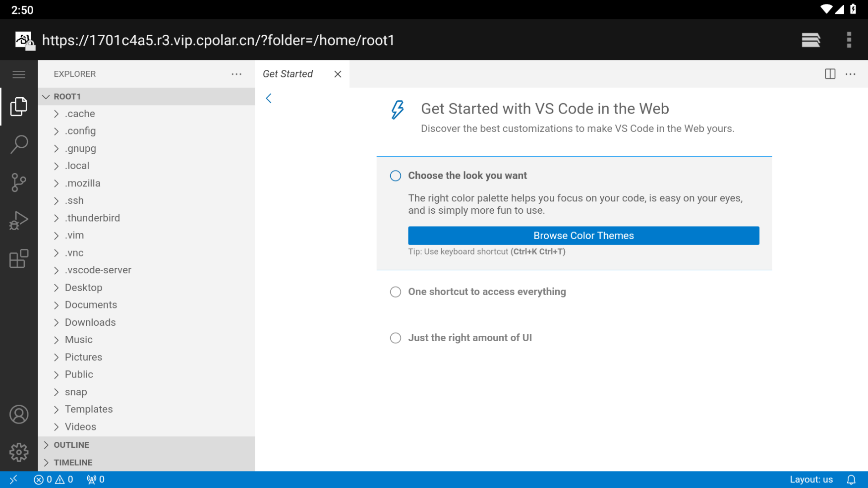Click the split editor right icon
This screenshot has width=868, height=488.
[830, 74]
